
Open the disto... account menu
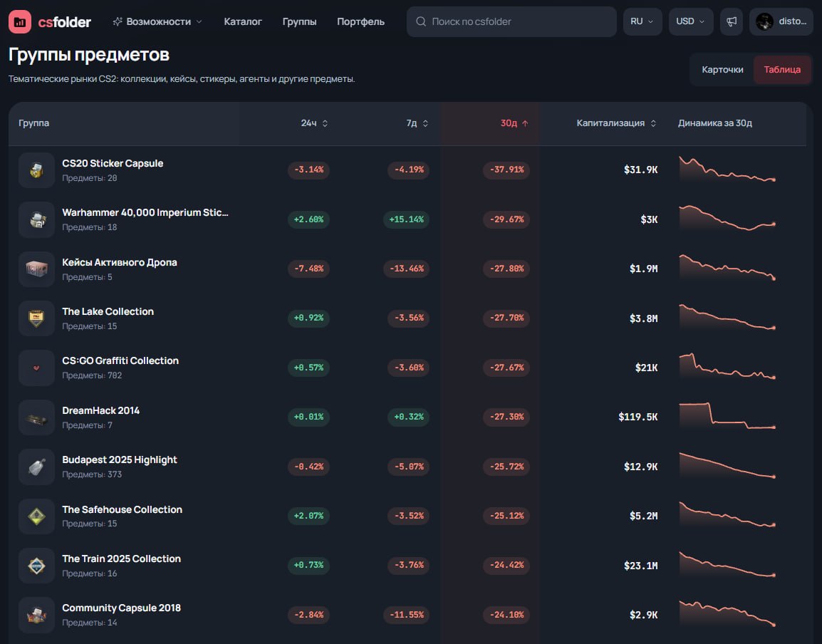[781, 21]
